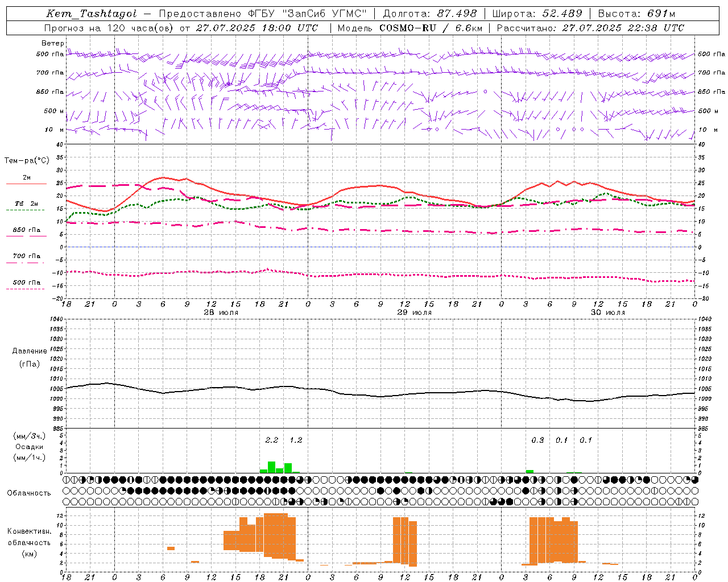Click the 1.2 precipitation total value
This screenshot has height=582, width=728.
click(x=296, y=440)
